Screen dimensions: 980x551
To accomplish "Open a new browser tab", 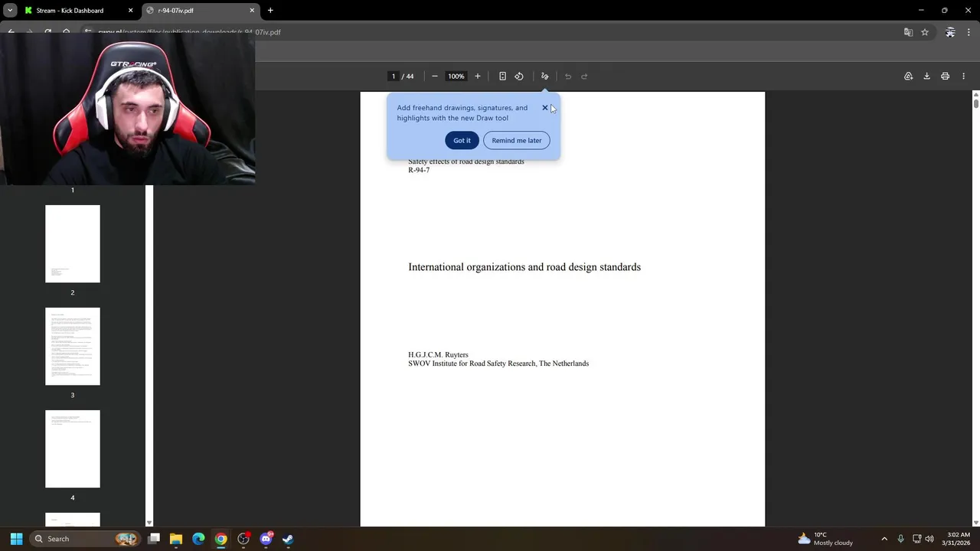I will [x=270, y=11].
